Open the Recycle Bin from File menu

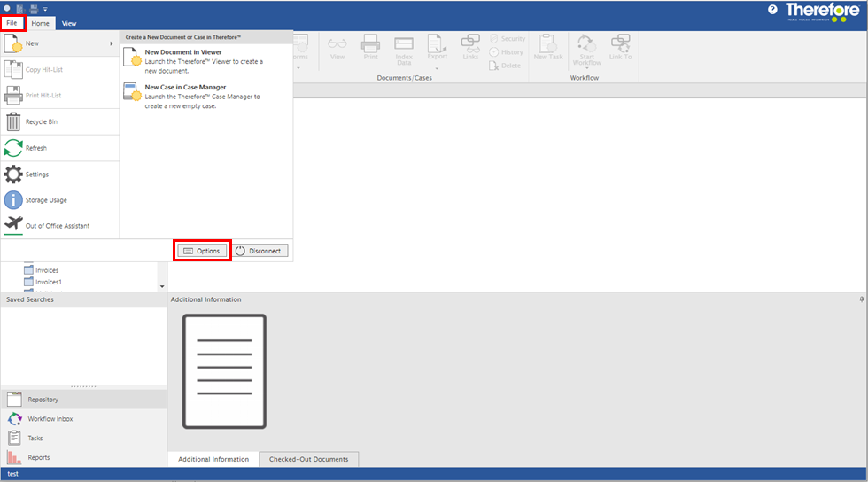point(43,121)
